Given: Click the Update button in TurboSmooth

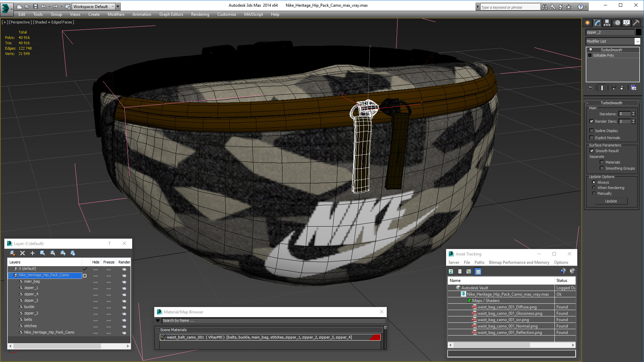Looking at the screenshot, I should tap(611, 201).
